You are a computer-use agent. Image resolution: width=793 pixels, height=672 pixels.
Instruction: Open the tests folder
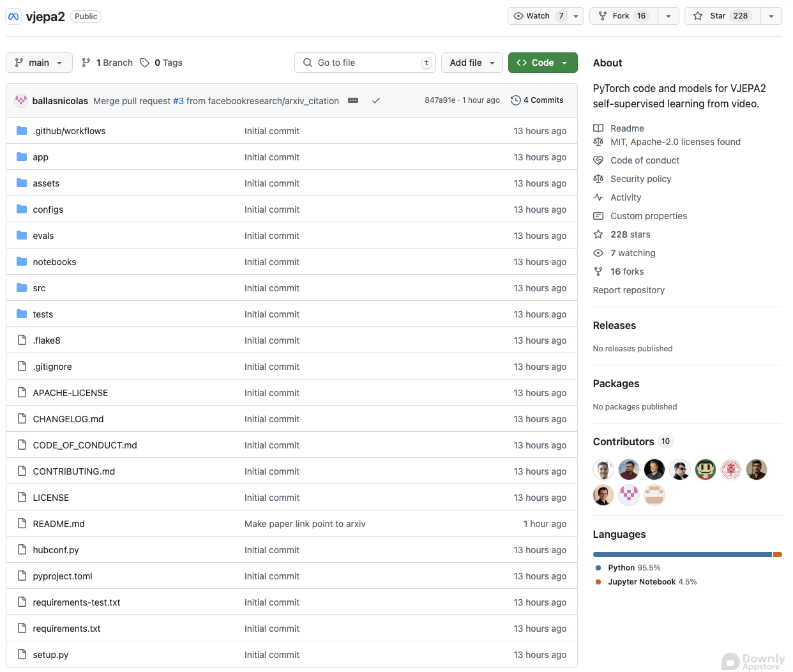[43, 314]
